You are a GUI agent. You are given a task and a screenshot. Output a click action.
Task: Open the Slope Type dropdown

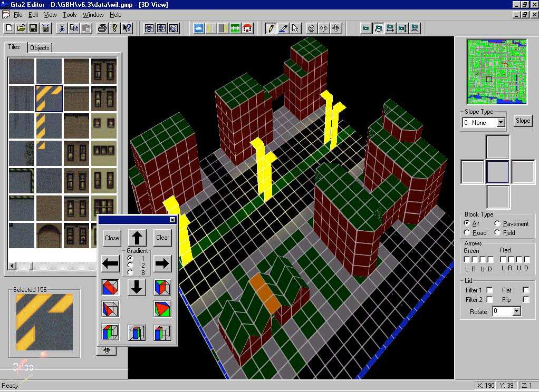coord(501,123)
